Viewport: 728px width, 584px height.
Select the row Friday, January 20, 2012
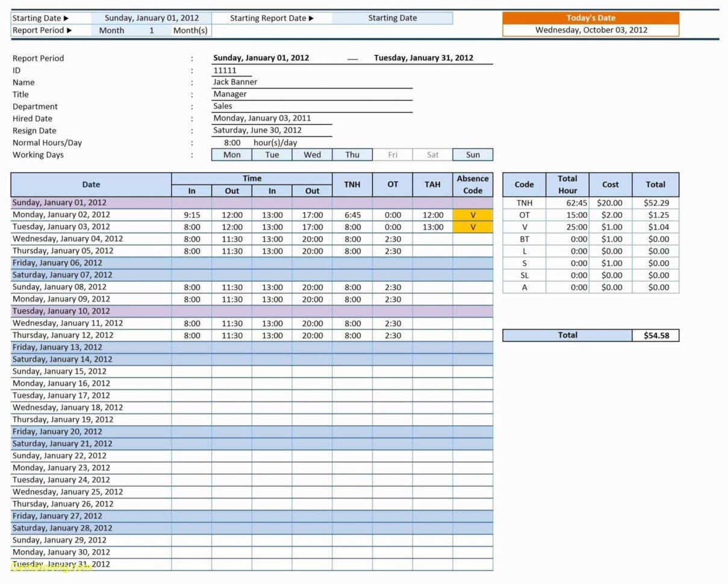pos(252,432)
